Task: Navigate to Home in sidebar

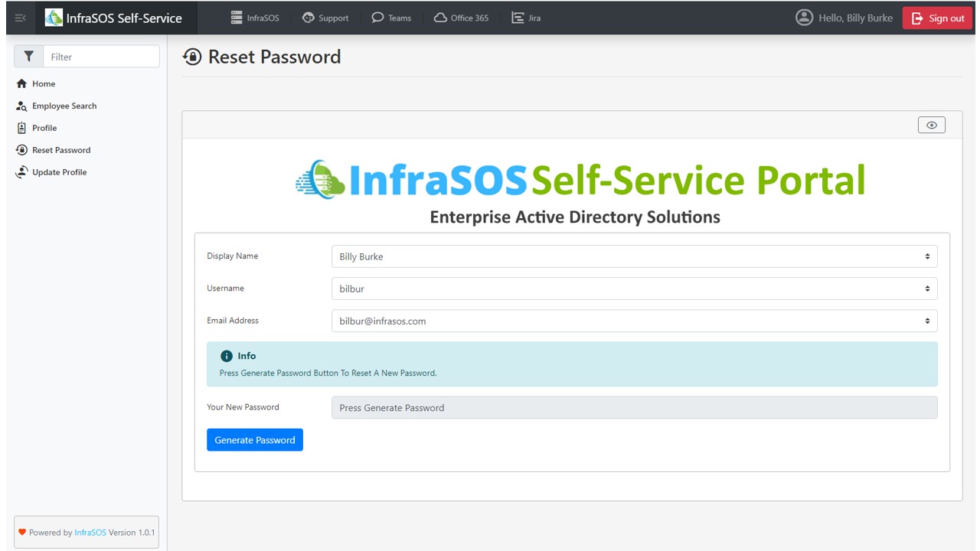Action: [x=44, y=84]
